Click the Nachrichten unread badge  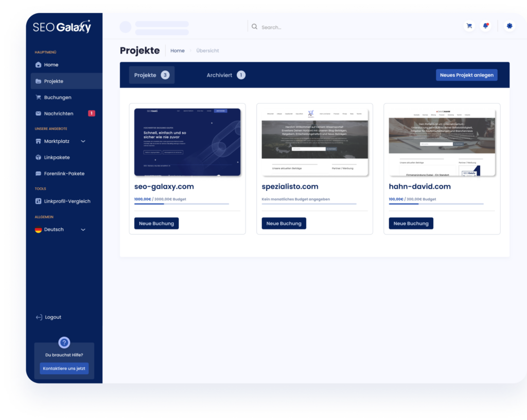[x=92, y=114]
